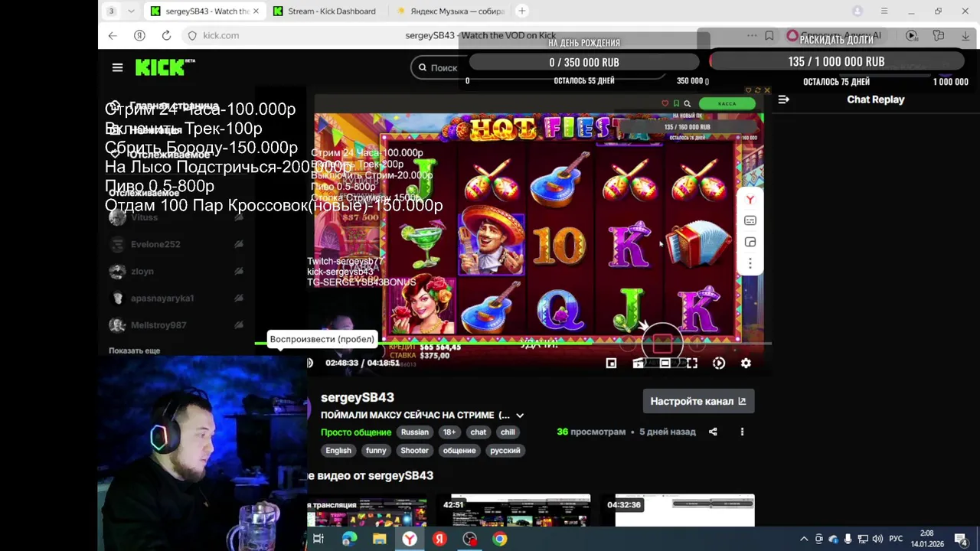Viewport: 980px width, 551px height.
Task: Open the Kick hamburger sidebar menu
Action: [117, 68]
